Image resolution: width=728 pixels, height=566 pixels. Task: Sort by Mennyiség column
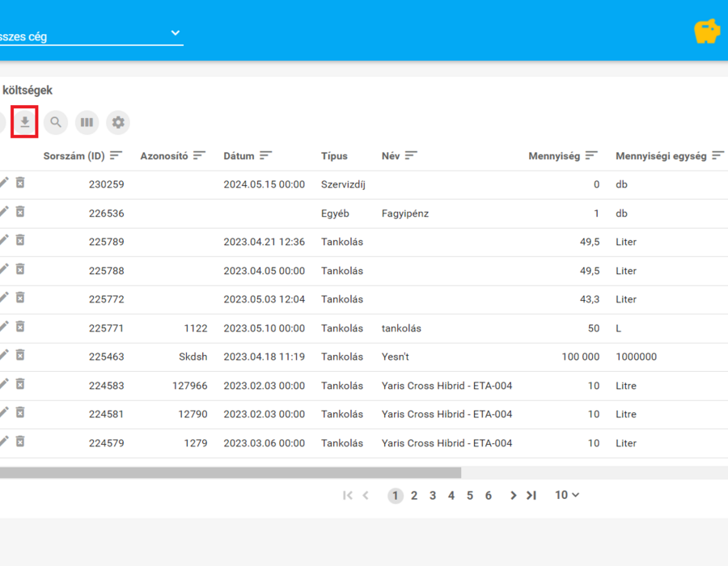point(591,155)
